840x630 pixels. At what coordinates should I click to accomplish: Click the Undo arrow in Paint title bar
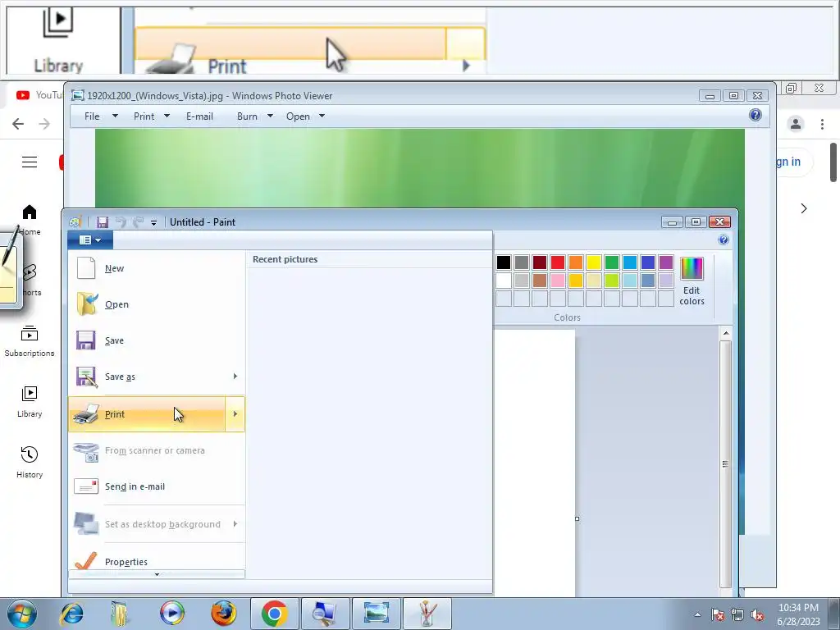coord(121,222)
